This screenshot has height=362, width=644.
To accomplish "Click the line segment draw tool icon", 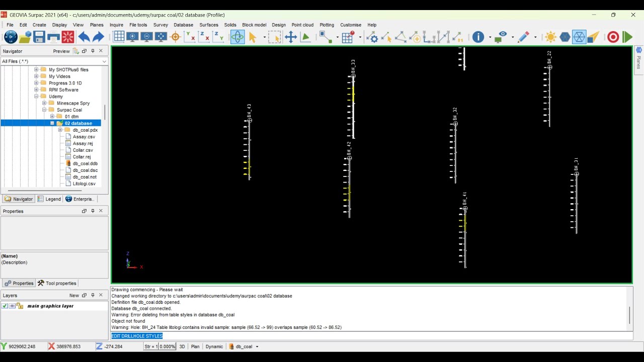I will pyautogui.click(x=325, y=37).
